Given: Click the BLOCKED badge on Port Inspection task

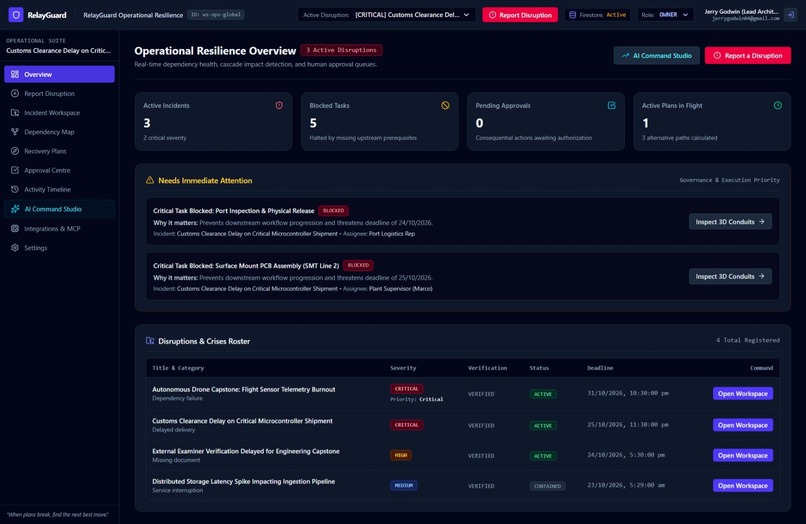Looking at the screenshot, I should [x=334, y=210].
